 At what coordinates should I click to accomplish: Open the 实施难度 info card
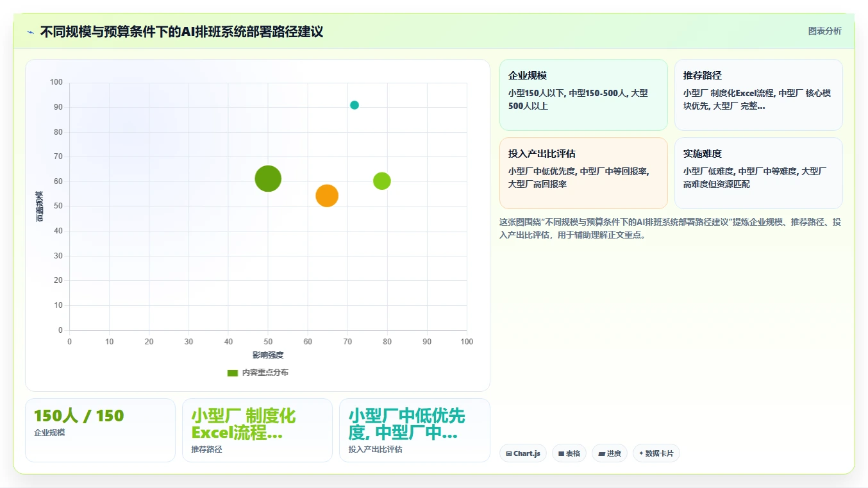758,173
